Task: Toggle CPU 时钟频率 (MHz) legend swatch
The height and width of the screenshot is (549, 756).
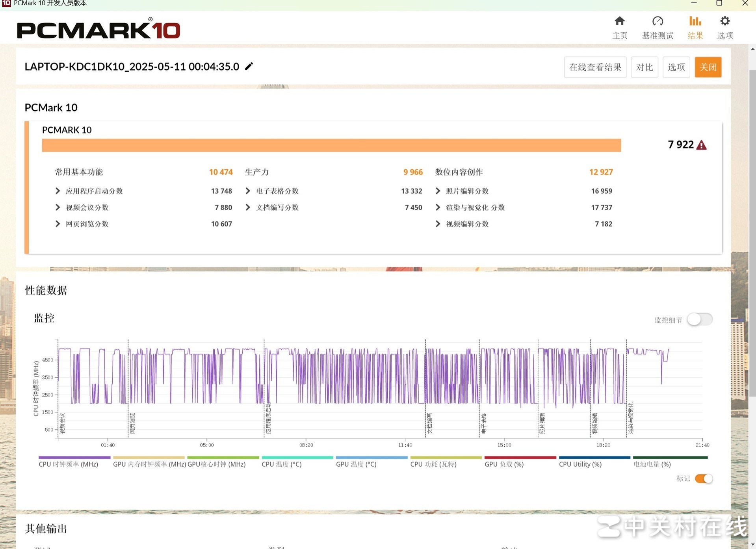Action: [x=74, y=457]
